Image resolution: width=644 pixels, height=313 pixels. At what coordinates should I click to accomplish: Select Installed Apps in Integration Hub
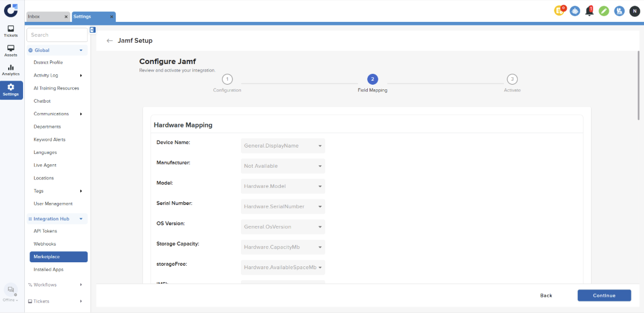click(48, 269)
